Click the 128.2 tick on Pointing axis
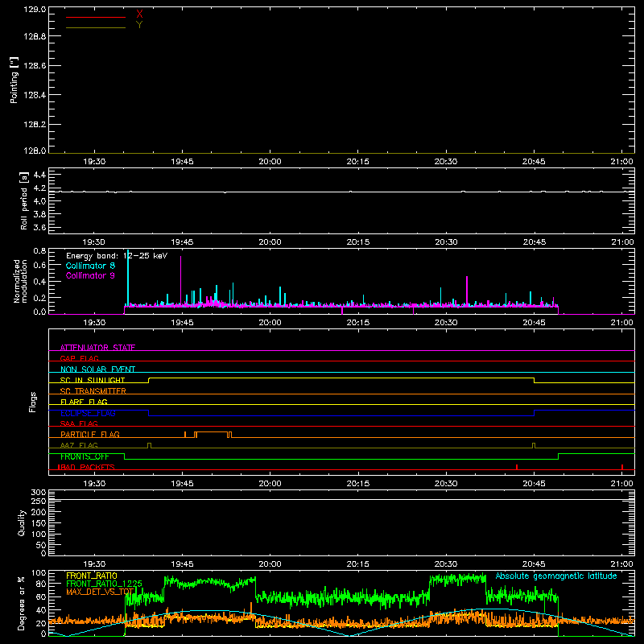Viewport: 644px width, 644px height. pos(35,124)
